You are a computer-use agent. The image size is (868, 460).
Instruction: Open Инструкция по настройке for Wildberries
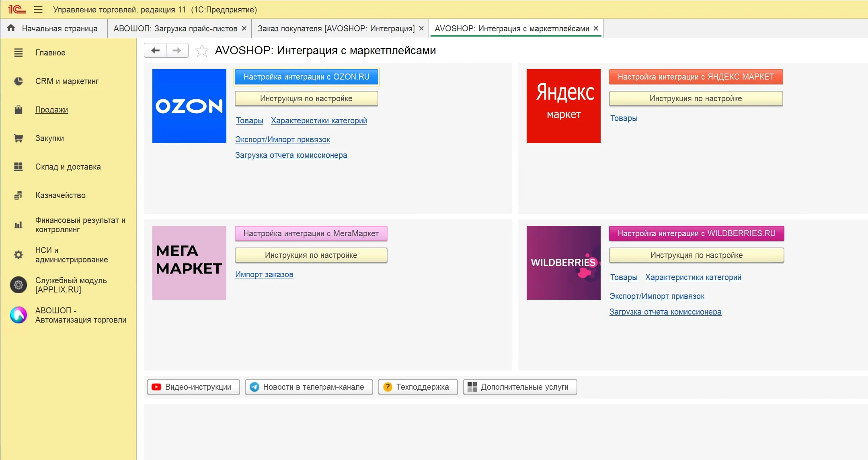[697, 255]
